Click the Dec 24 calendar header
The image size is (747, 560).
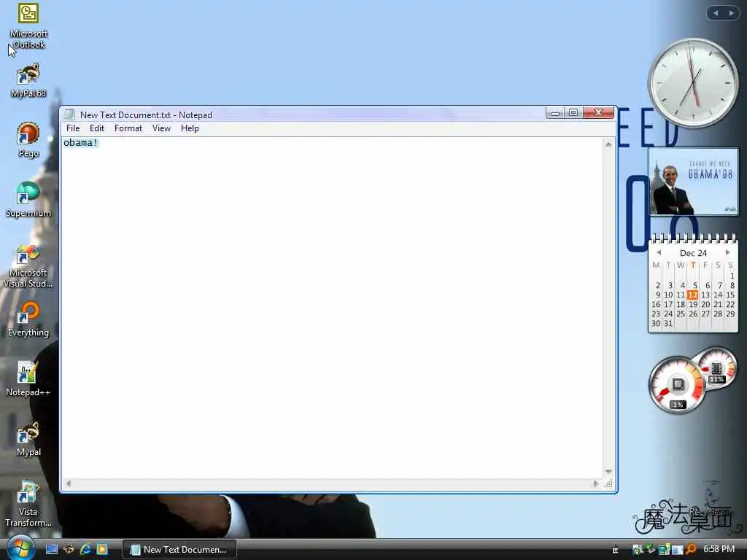(x=693, y=253)
